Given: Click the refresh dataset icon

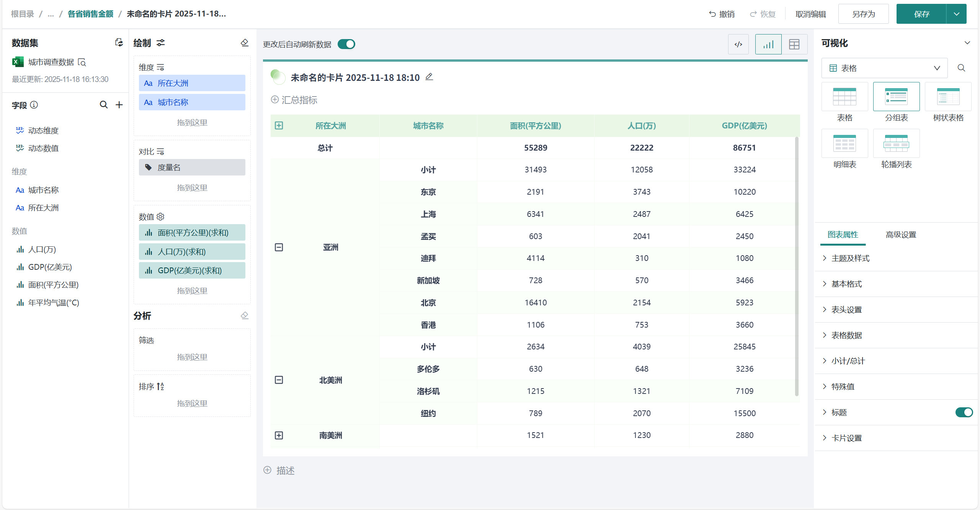Looking at the screenshot, I should coord(119,43).
